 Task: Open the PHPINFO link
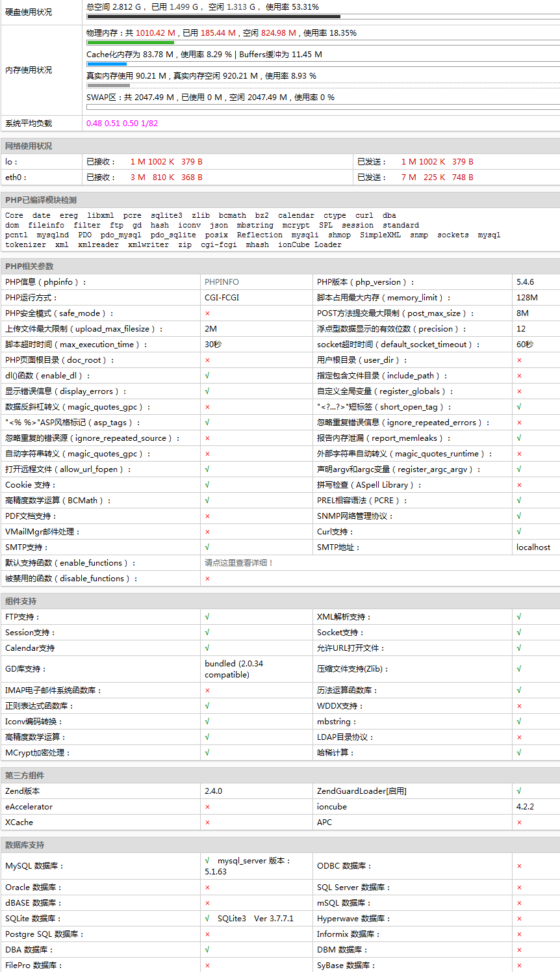[x=222, y=282]
